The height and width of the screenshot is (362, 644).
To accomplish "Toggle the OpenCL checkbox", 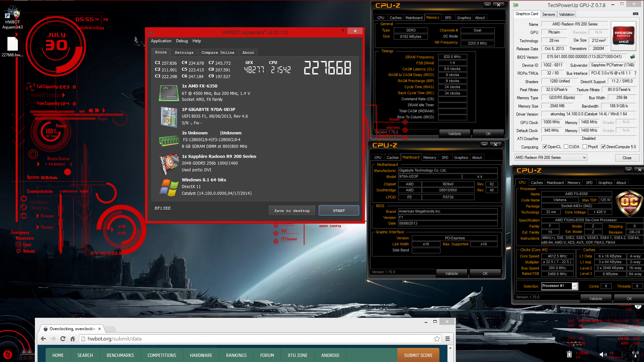I will click(x=545, y=147).
